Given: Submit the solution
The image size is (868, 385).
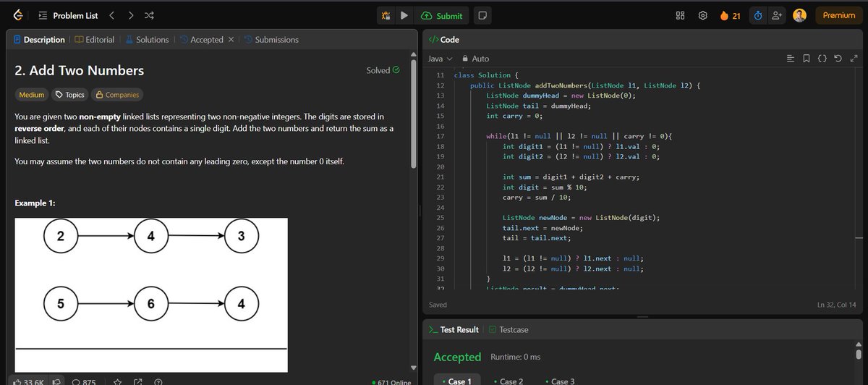Looking at the screenshot, I should pyautogui.click(x=443, y=15).
